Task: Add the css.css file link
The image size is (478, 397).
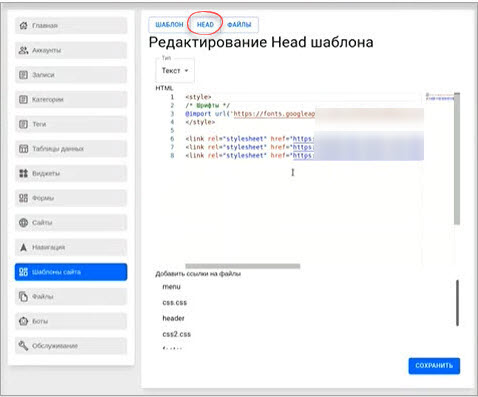Action: (175, 303)
